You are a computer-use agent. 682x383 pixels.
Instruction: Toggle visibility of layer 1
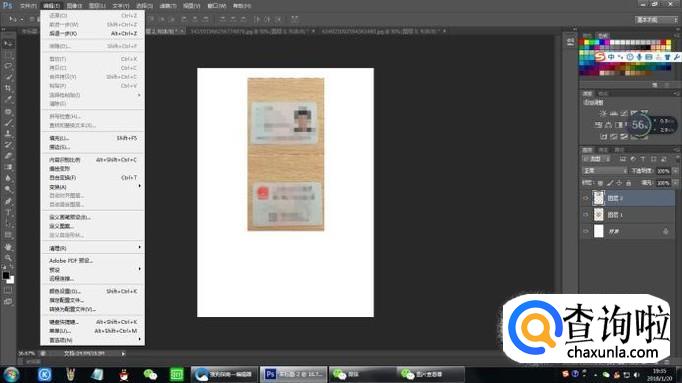(585, 215)
